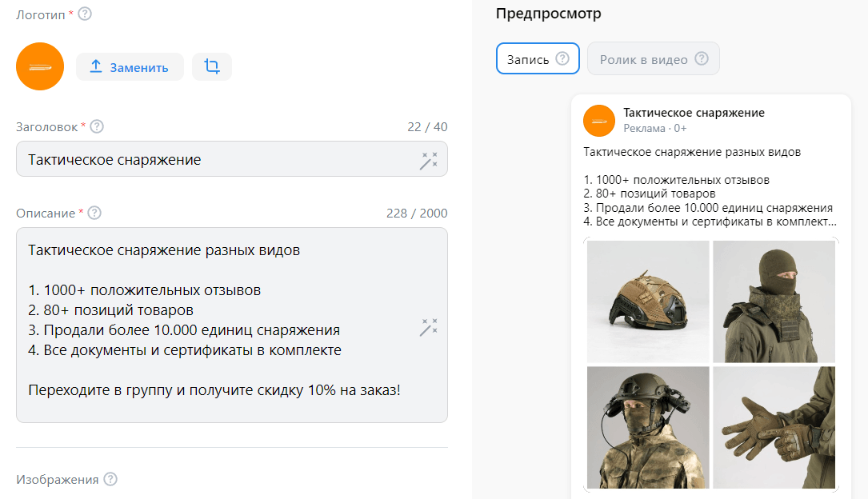
Task: Show the help tooltip next to Изображения
Action: click(x=110, y=479)
